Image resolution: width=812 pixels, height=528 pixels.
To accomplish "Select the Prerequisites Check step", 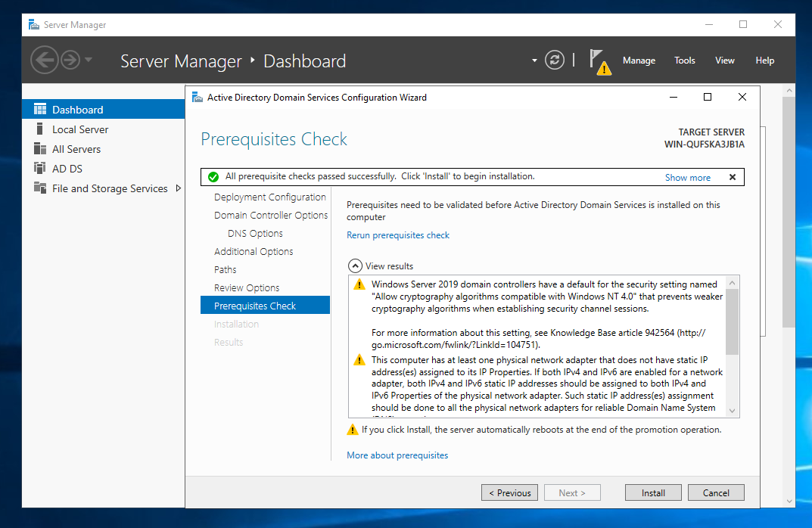I will click(x=265, y=306).
